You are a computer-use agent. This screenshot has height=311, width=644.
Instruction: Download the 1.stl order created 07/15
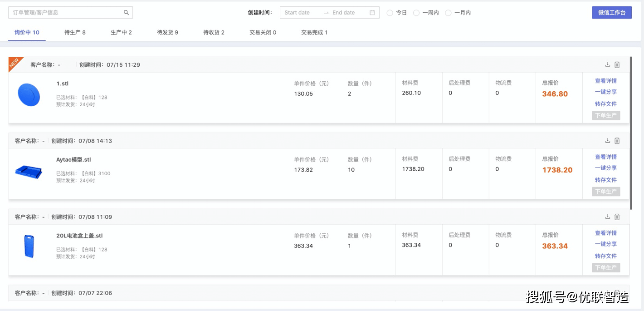608,65
